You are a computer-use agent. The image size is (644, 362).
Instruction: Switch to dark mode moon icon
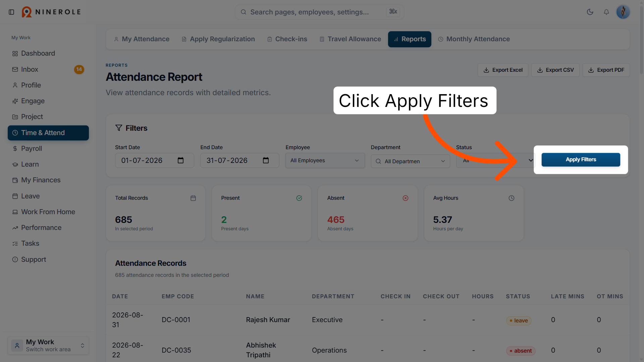click(590, 12)
